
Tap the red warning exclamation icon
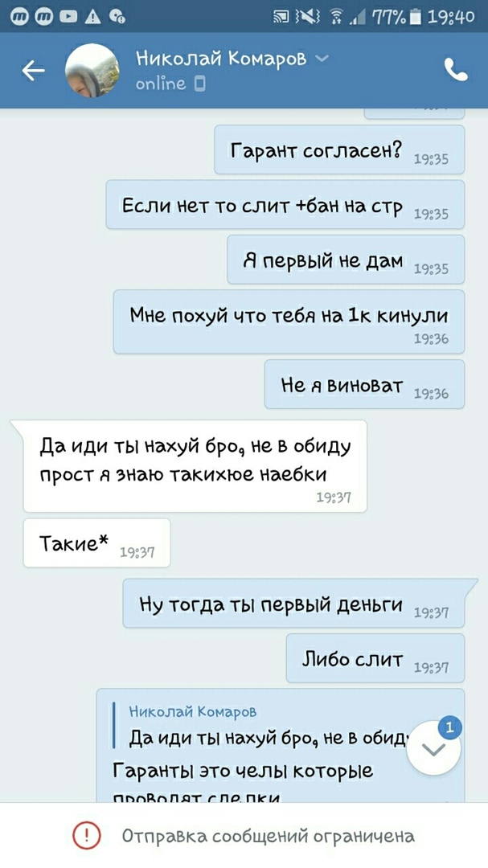click(x=88, y=835)
